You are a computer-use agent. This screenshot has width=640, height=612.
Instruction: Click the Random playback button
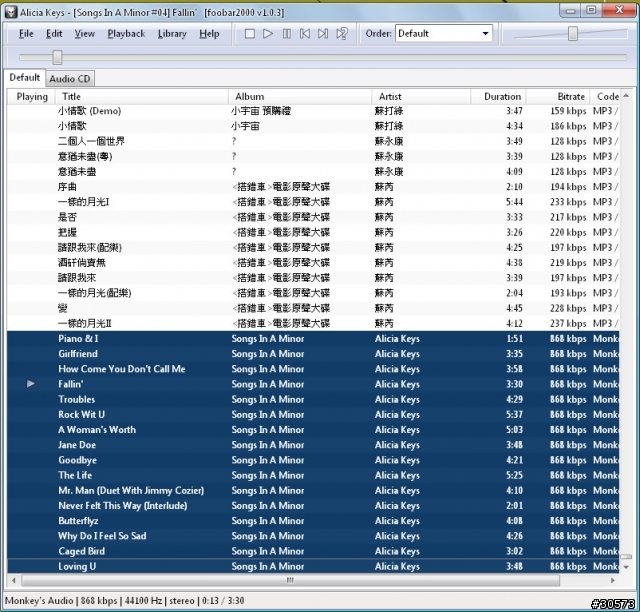pos(342,33)
